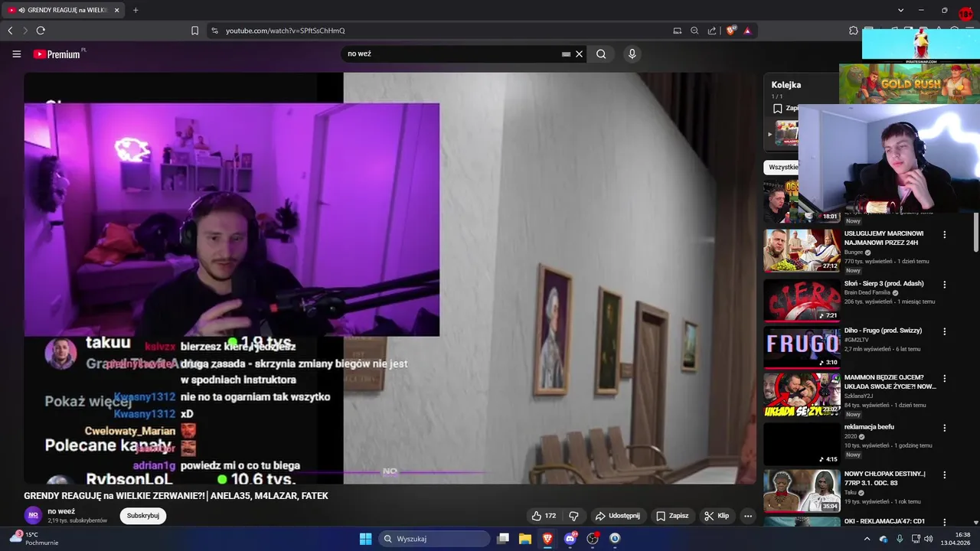
Task: Switch to the GRENDY REAGUJĘ browser tab
Action: pyautogui.click(x=63, y=10)
